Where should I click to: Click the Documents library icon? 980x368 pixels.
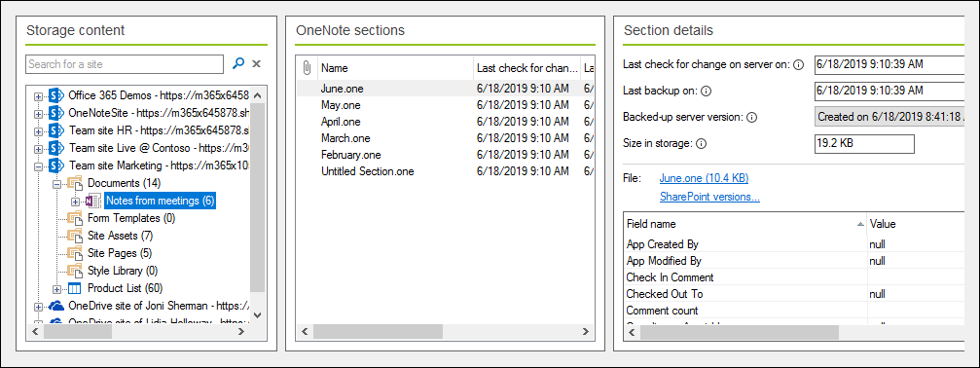[75, 184]
